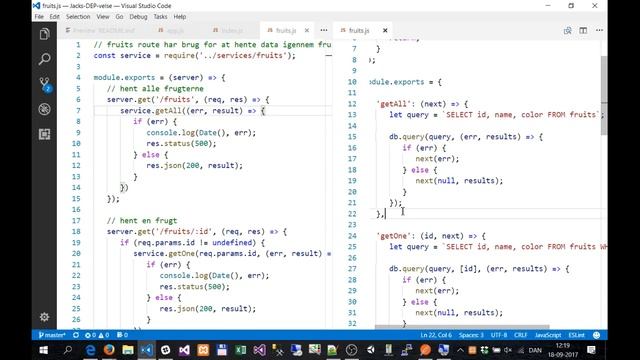Screen dimensions: 640x360
Task: Change the UTF-8 file encoding
Action: click(x=499, y=335)
